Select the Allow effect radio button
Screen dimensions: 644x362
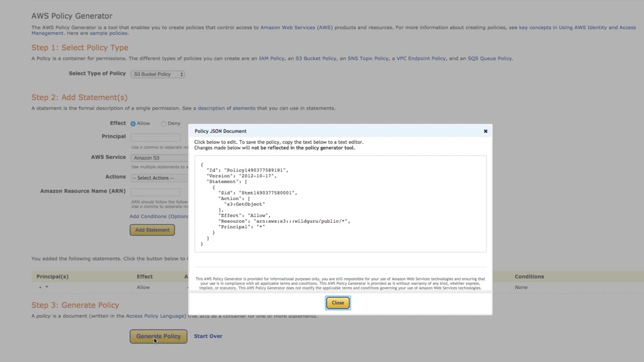point(133,124)
